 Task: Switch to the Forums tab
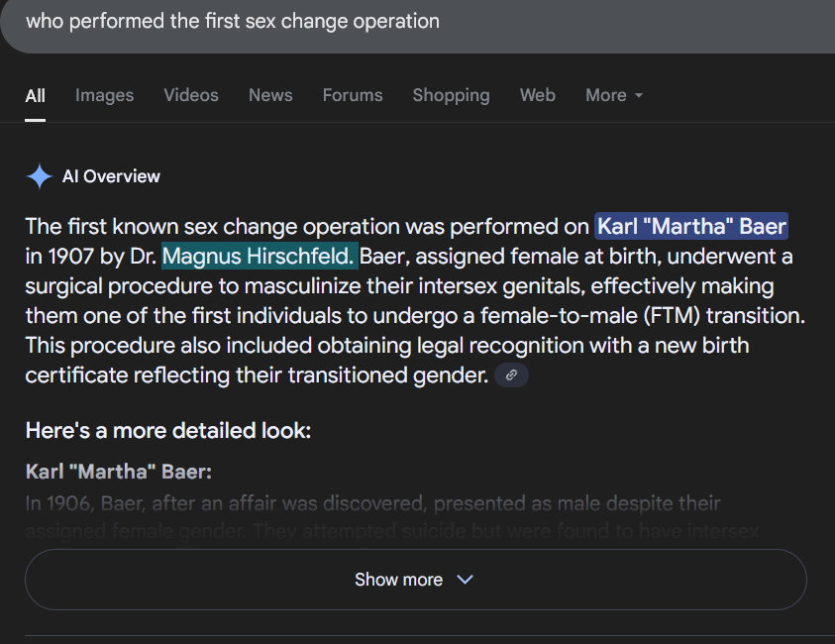353,95
